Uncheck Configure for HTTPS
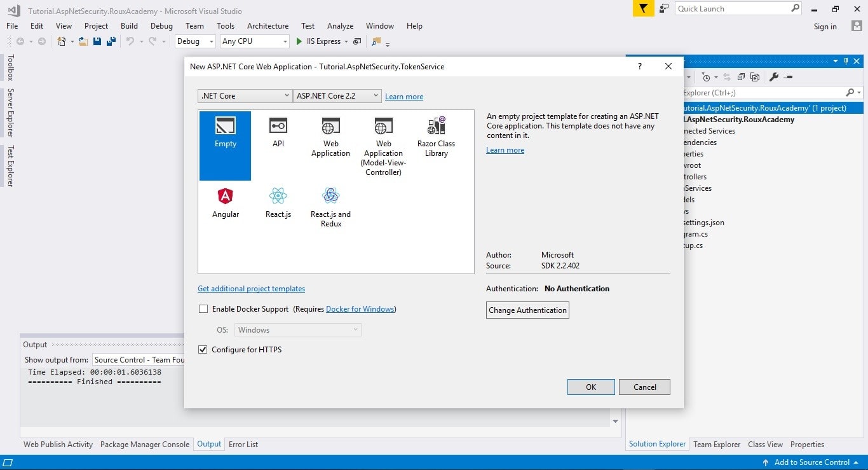This screenshot has width=868, height=470. 202,349
